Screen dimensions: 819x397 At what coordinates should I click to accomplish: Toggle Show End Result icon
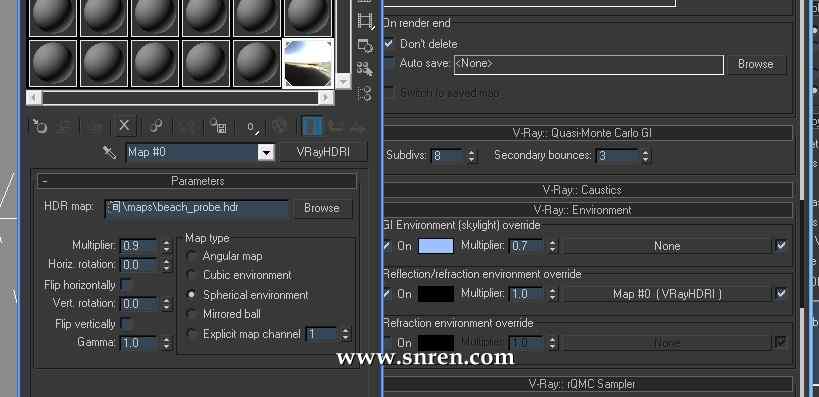[x=312, y=126]
